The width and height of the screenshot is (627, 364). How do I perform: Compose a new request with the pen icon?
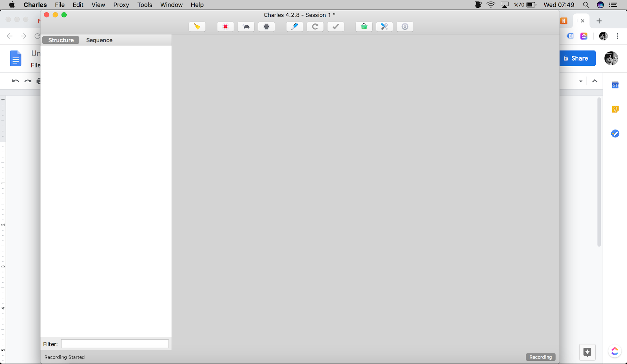coord(295,27)
